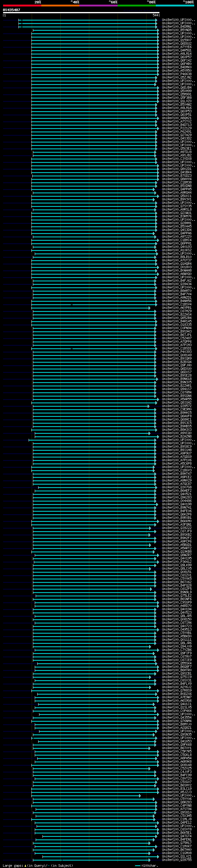Click the UniRef100_P62491 label

tap(176, 132)
